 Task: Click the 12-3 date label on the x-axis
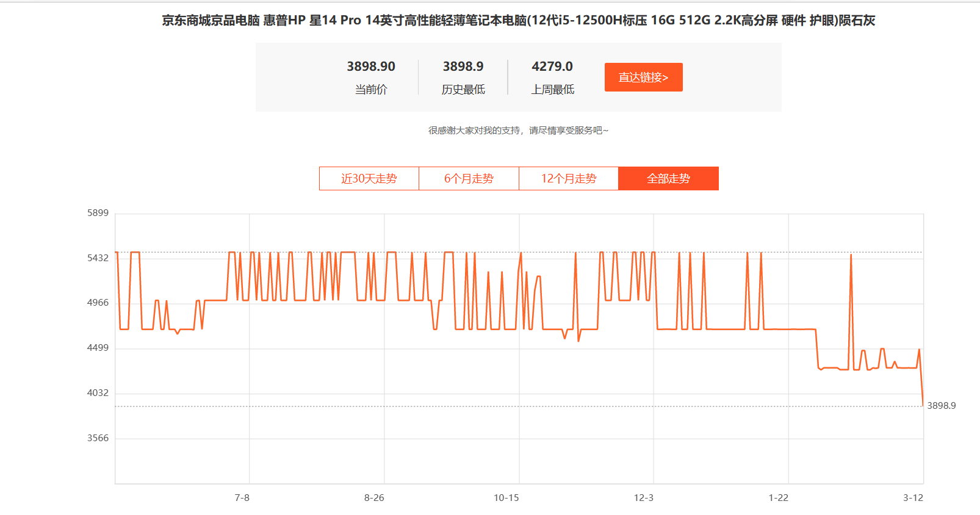643,498
